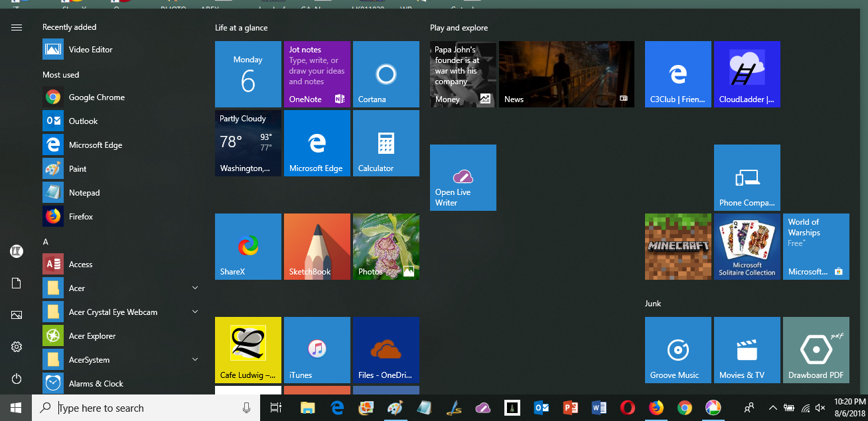Screen dimensions: 868x421
Task: Click the Life at a glance group header
Action: [241, 28]
